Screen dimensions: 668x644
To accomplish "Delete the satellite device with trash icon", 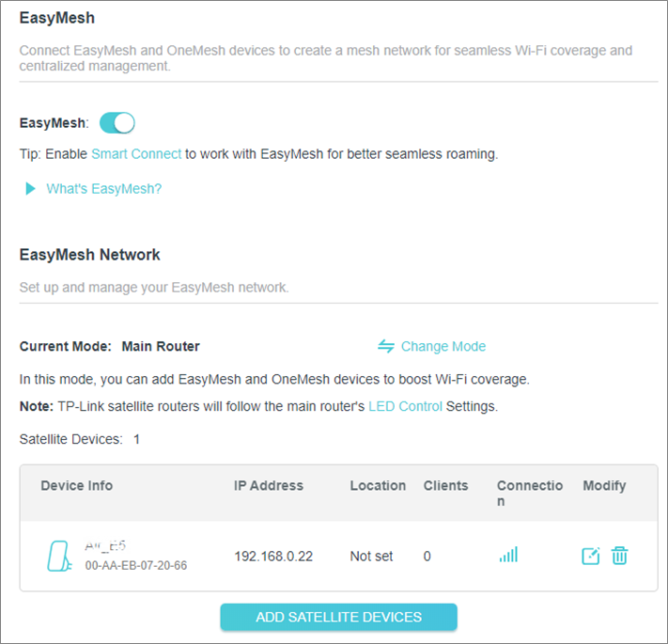I will click(x=619, y=556).
